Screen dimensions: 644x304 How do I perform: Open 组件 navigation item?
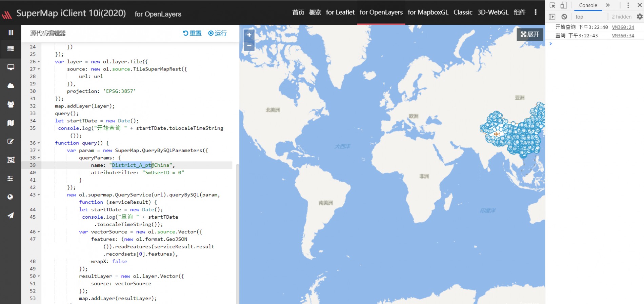tap(520, 12)
